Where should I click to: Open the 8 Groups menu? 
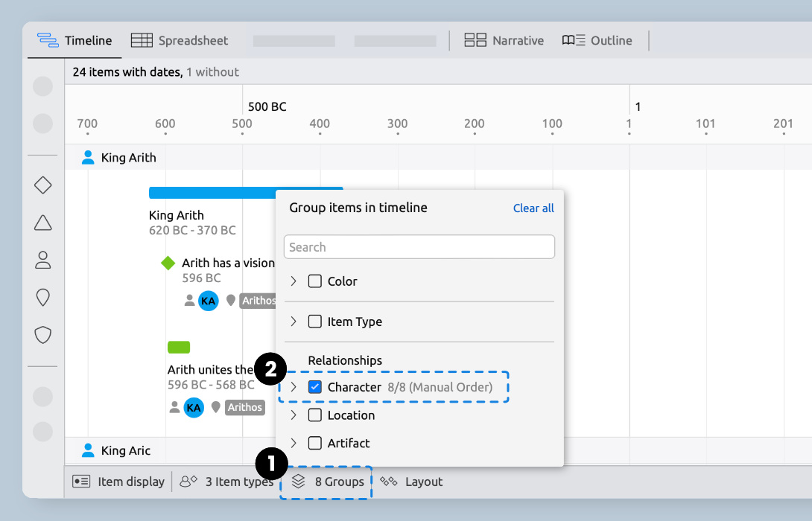pos(327,482)
